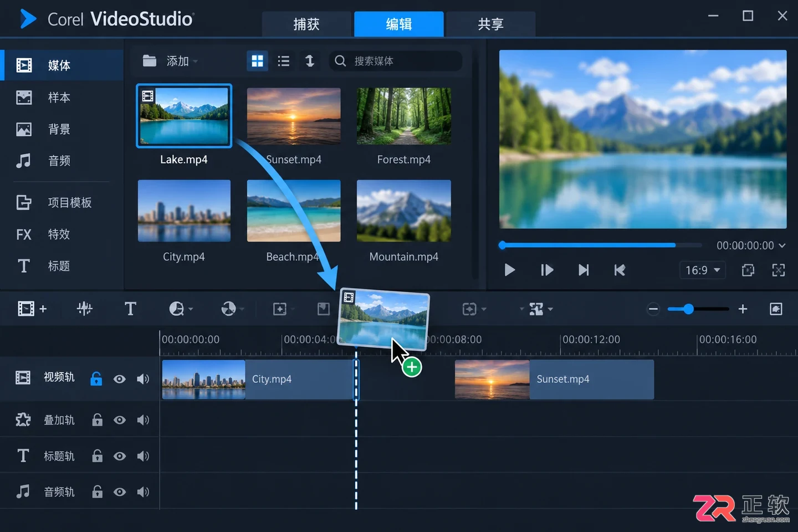This screenshot has height=532, width=798.
Task: Step forward one frame in preview
Action: (547, 270)
